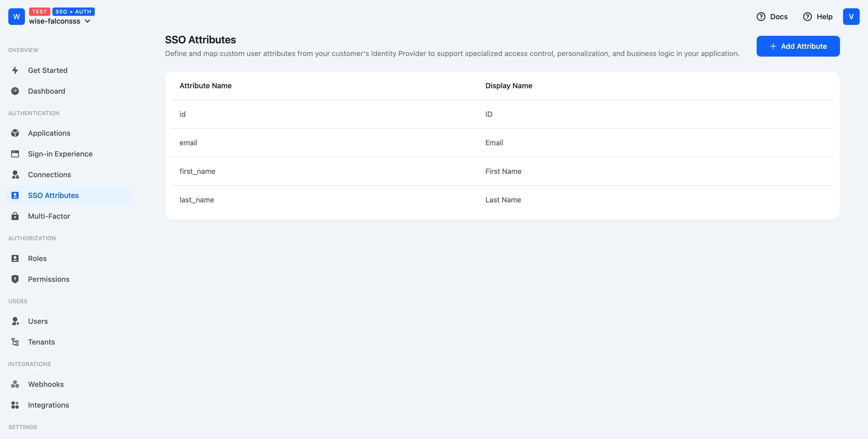Select the Users add-person icon
The width and height of the screenshot is (868, 439).
pyautogui.click(x=15, y=321)
